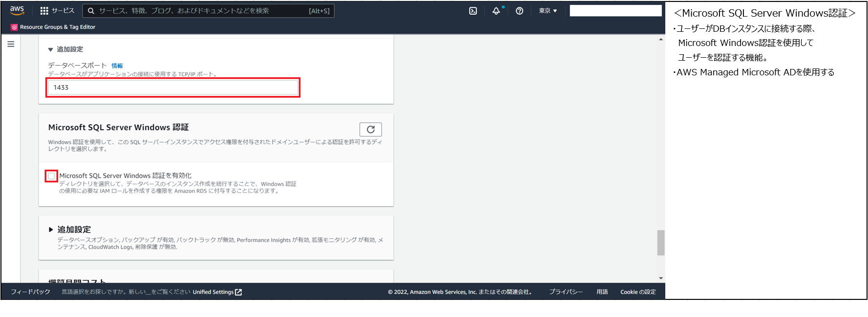This screenshot has width=868, height=317.
Task: Click the scrollbar down arrow
Action: pos(661,278)
